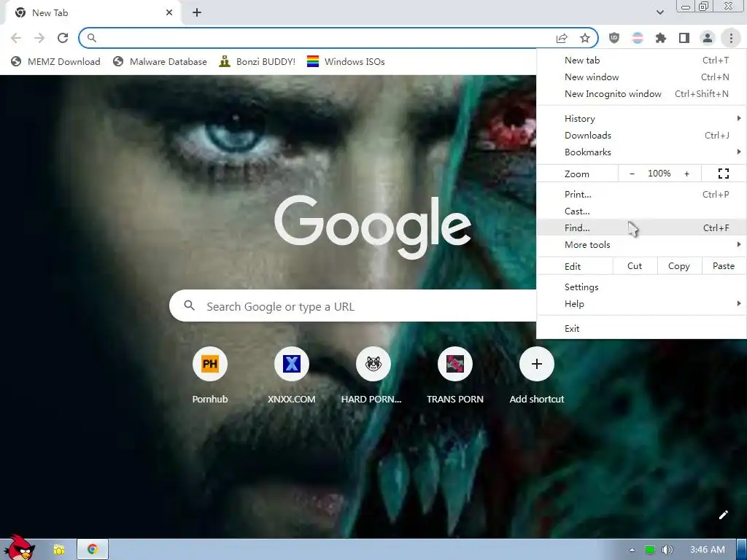Open the tab search chevron

[x=659, y=12]
